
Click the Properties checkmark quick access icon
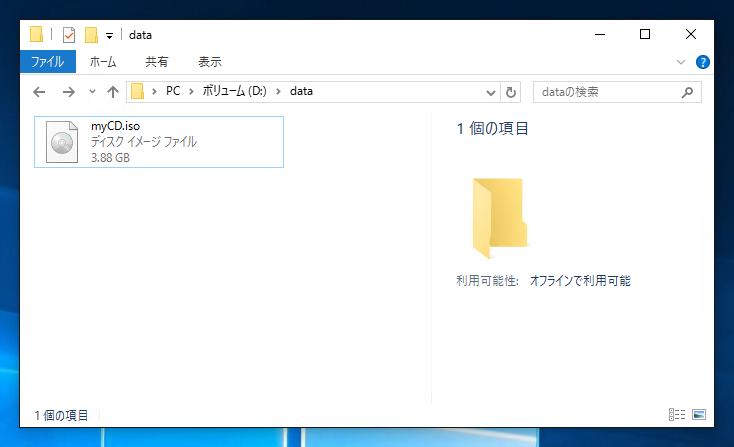coord(69,35)
